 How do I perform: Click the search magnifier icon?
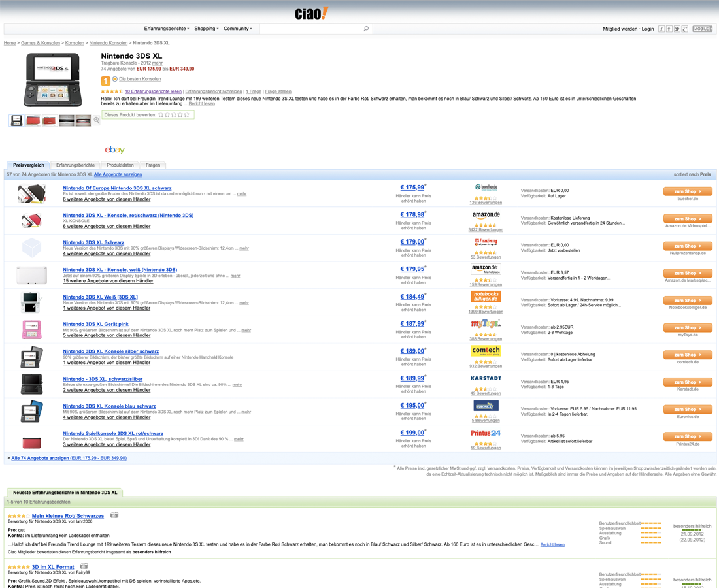pyautogui.click(x=366, y=29)
